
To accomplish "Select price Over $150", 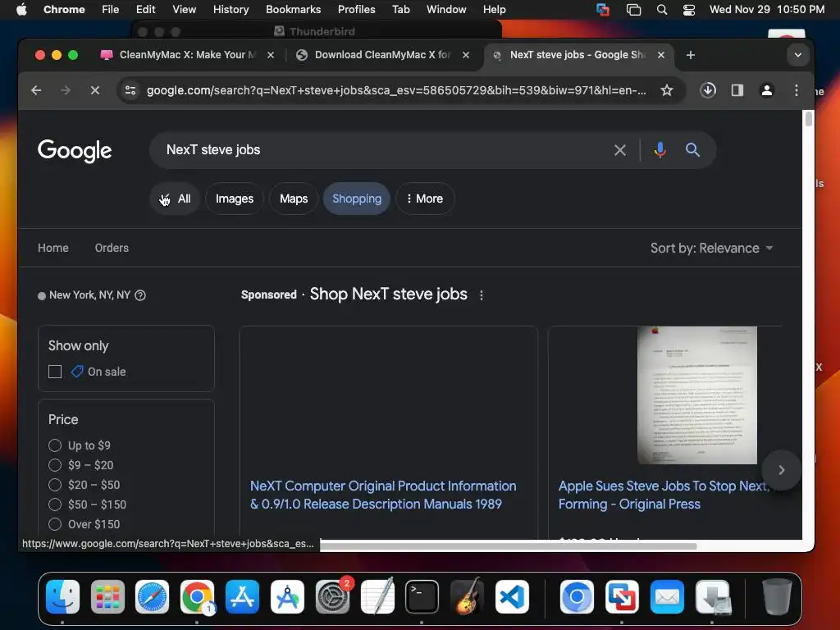I will [x=55, y=524].
